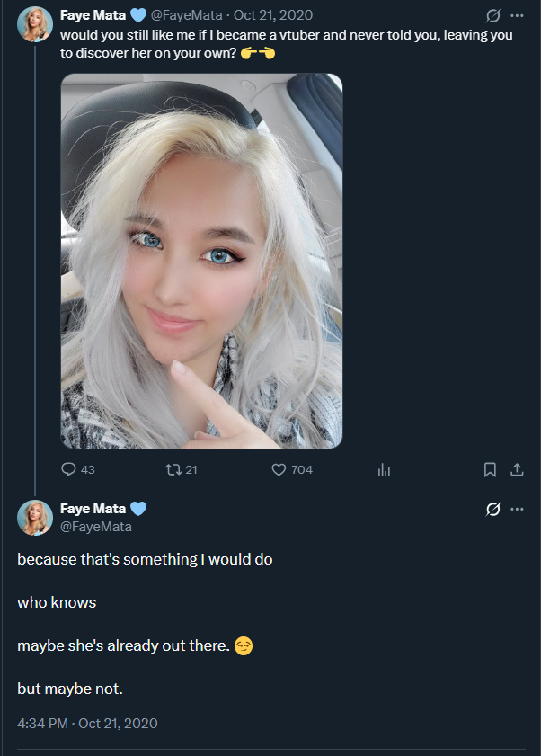Click the @FayeMata handle below the second name
This screenshot has width=541, height=756.
(96, 527)
